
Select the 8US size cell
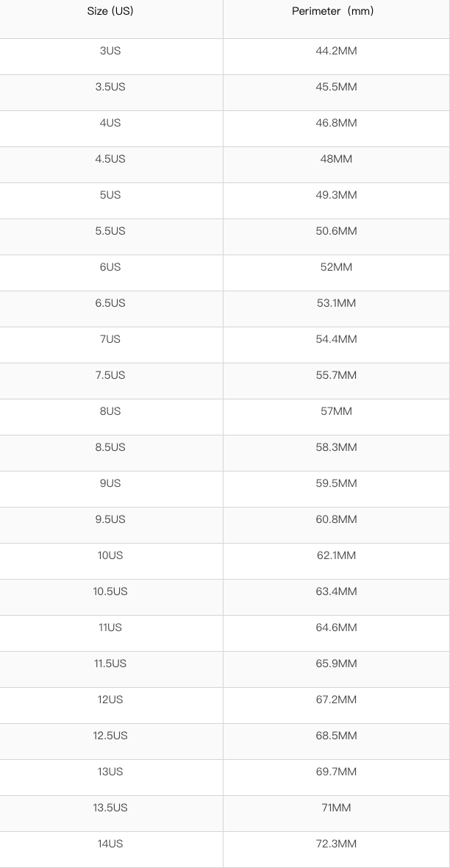(x=110, y=411)
